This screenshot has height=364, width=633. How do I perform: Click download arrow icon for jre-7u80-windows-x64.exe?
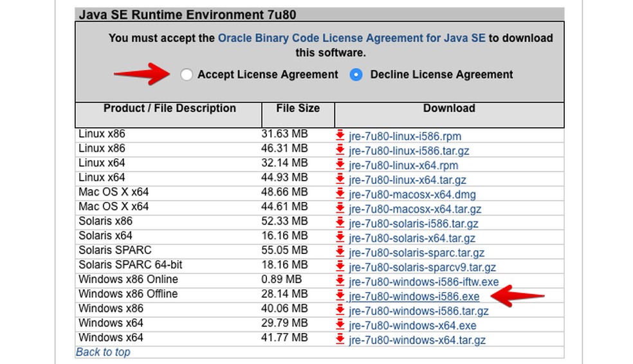340,325
